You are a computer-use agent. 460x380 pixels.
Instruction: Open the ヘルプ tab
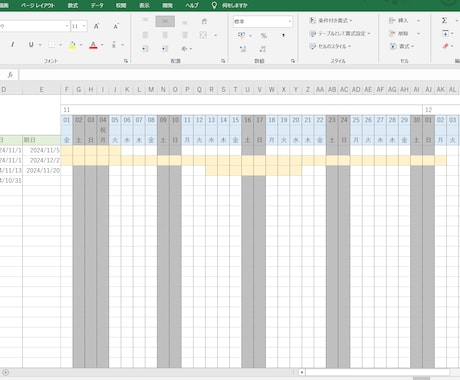[x=192, y=5]
